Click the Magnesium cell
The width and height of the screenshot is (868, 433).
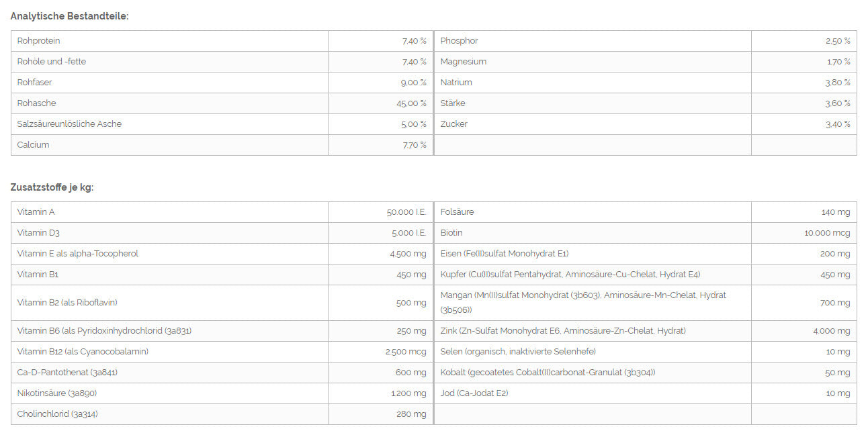click(x=593, y=62)
